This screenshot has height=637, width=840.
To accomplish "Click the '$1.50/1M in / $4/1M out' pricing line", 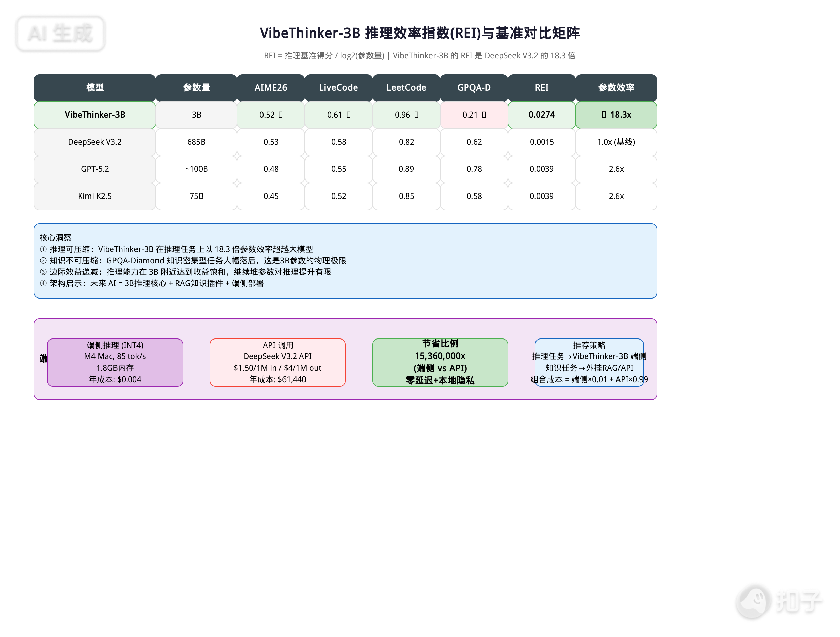I will 278,368.
